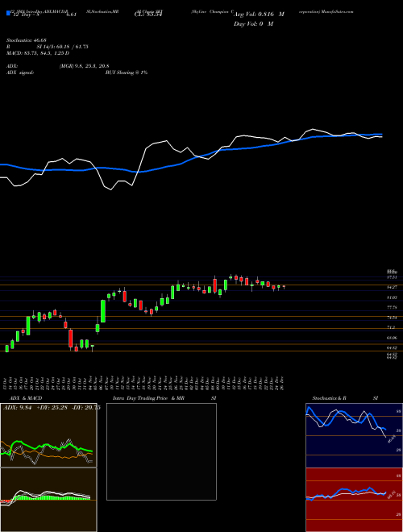Click the 'Intra Day Trading Price & MR' panel title

(148, 398)
